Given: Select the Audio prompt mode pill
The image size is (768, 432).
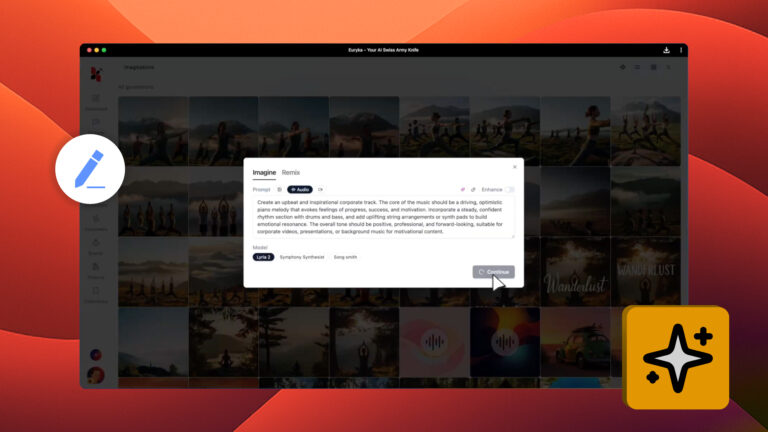Looking at the screenshot, I should (x=300, y=190).
